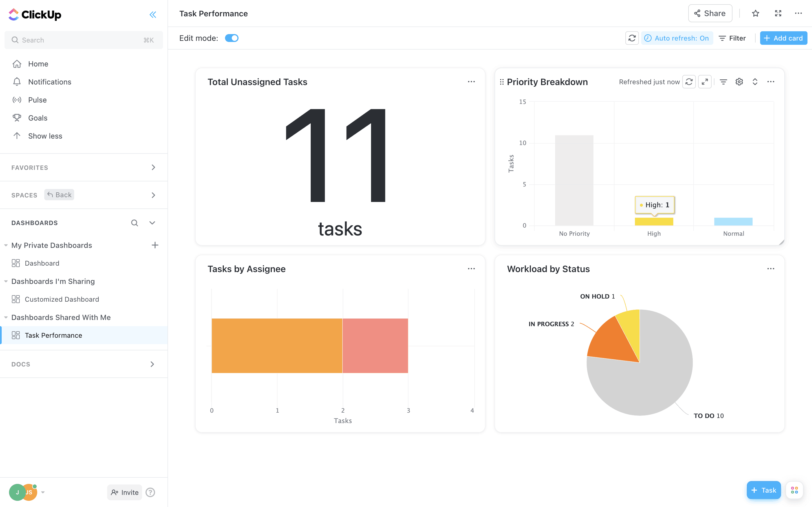Search dashboards using magnifier icon

(x=134, y=223)
